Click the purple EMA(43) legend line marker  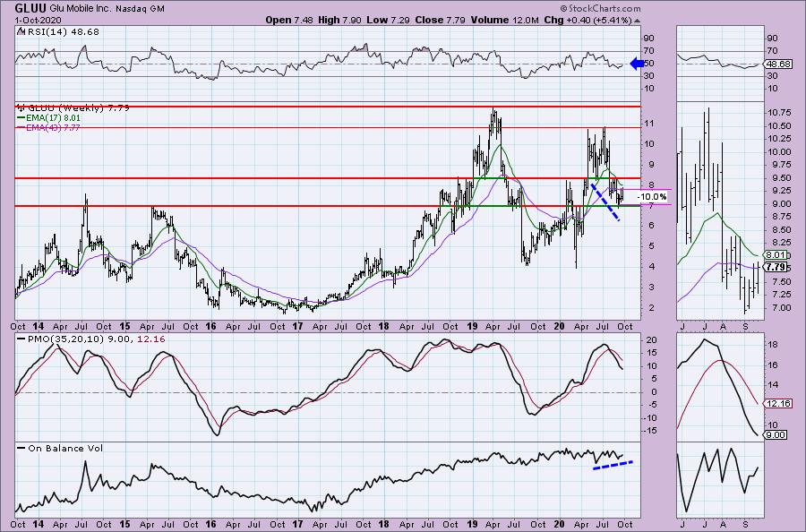click(x=21, y=127)
